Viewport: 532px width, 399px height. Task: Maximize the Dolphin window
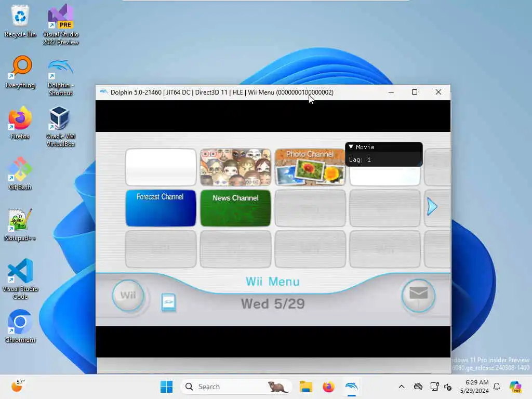[414, 92]
